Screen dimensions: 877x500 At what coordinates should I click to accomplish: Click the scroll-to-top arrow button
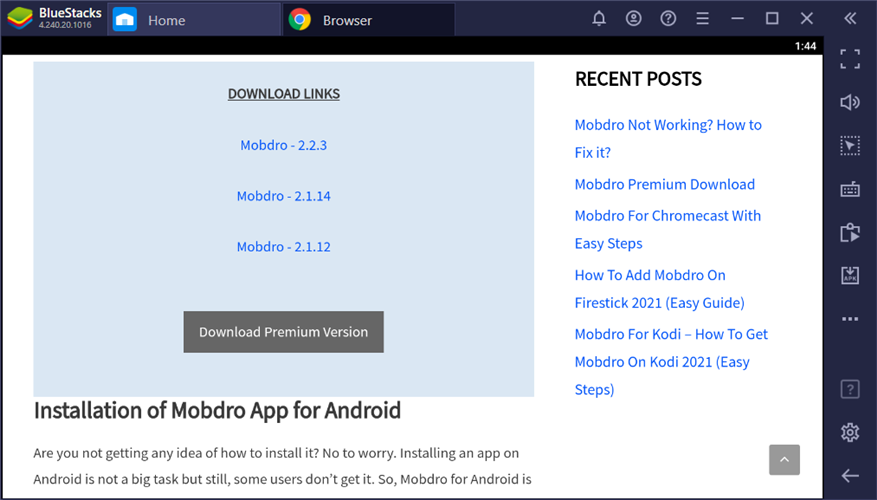coord(784,460)
